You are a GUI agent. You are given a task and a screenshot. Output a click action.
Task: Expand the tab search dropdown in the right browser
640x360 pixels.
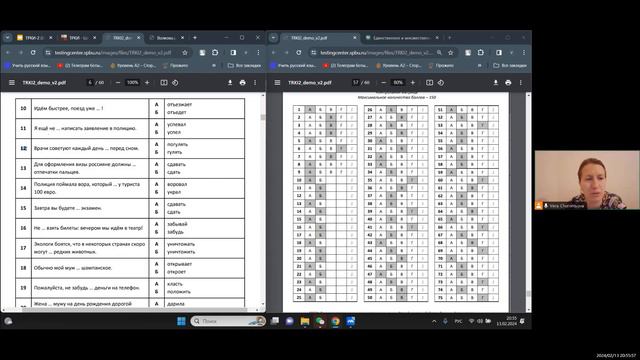[273, 38]
